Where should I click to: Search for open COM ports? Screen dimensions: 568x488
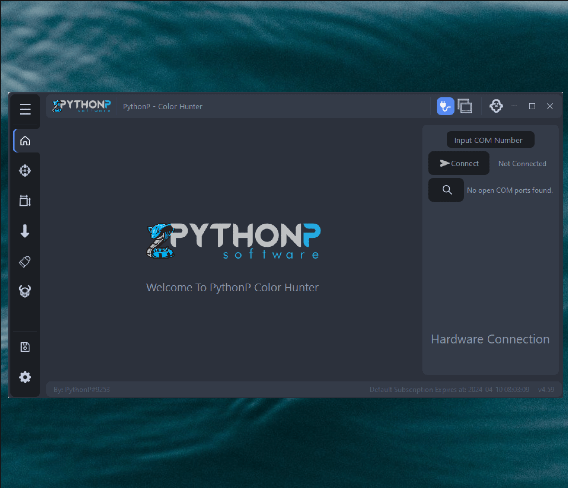(446, 190)
